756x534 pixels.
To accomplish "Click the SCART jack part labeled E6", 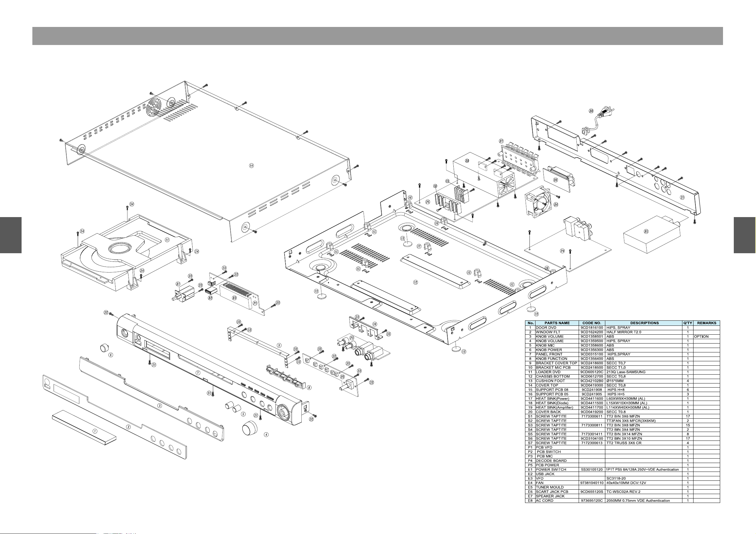I will point(558,180).
